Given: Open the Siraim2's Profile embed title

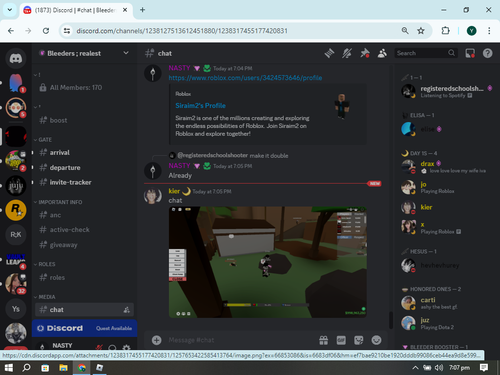Looking at the screenshot, I should click(200, 106).
